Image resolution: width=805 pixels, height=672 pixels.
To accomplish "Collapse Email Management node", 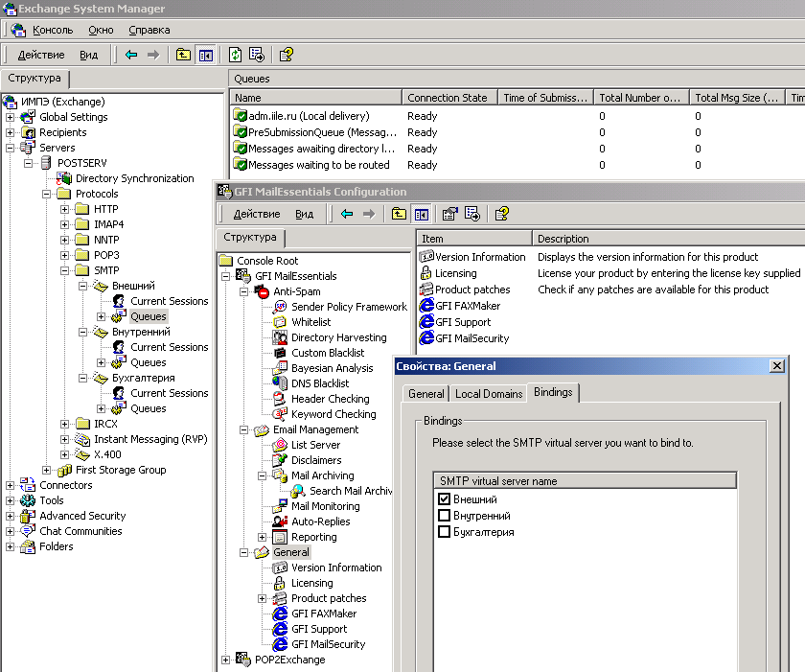I will [x=243, y=429].
